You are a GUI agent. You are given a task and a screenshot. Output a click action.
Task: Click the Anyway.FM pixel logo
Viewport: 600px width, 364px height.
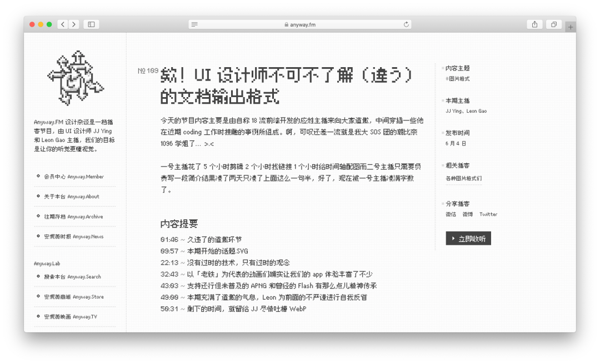(76, 78)
